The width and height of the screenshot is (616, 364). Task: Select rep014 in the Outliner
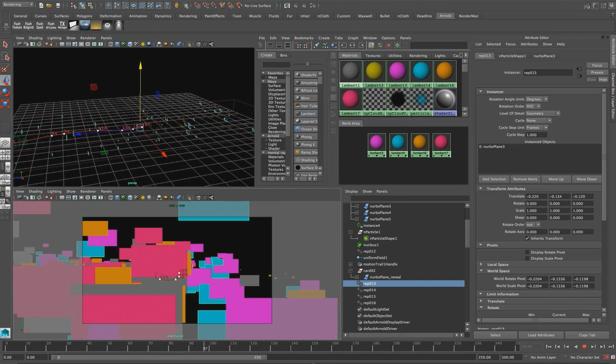pos(370,290)
